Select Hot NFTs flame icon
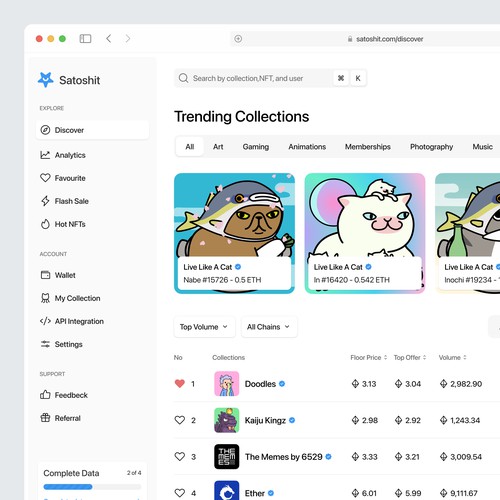 tap(45, 224)
